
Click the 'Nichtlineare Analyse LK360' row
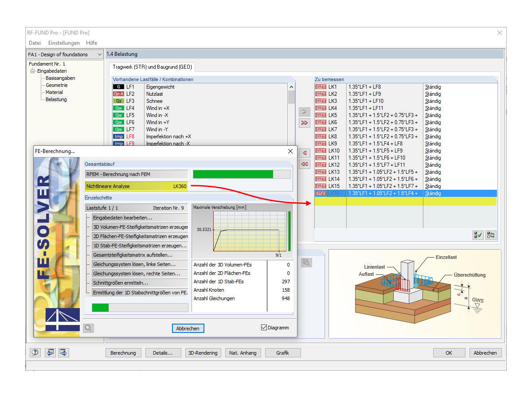click(137, 186)
